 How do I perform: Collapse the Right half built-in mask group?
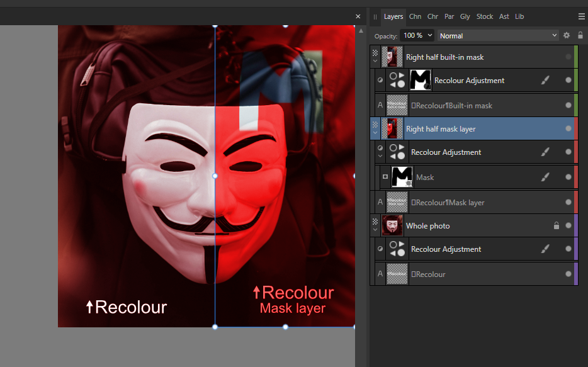coord(375,60)
